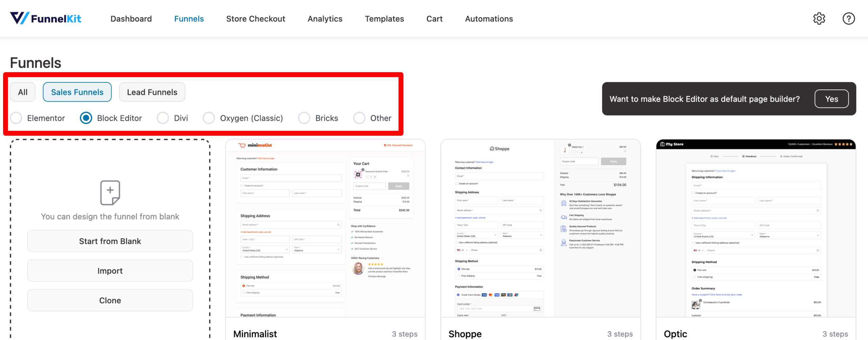
Task: Select the Divi page builder option
Action: tap(163, 118)
